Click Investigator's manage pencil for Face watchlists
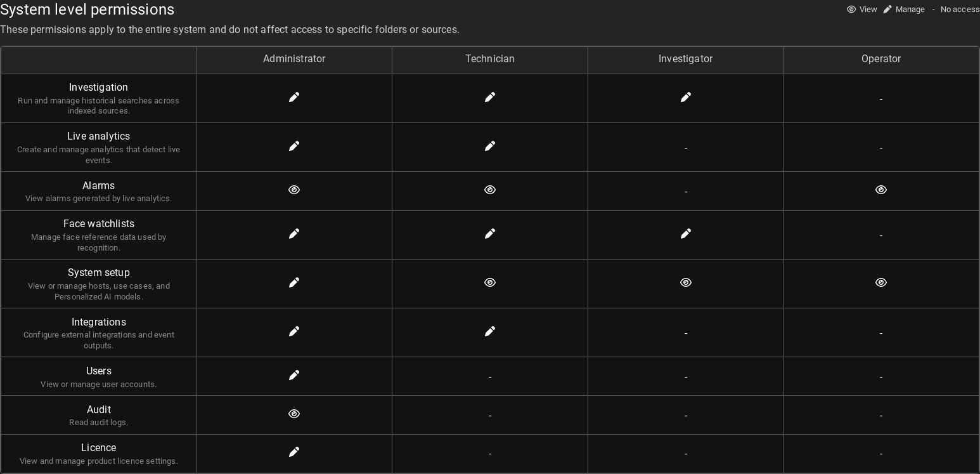Screen dimensions: 980x474 [x=686, y=234]
